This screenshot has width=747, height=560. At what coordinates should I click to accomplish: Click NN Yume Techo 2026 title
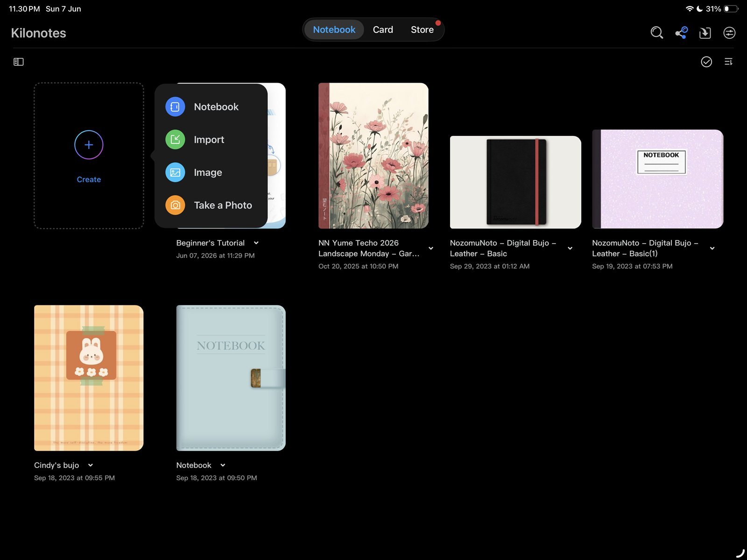[369, 248]
